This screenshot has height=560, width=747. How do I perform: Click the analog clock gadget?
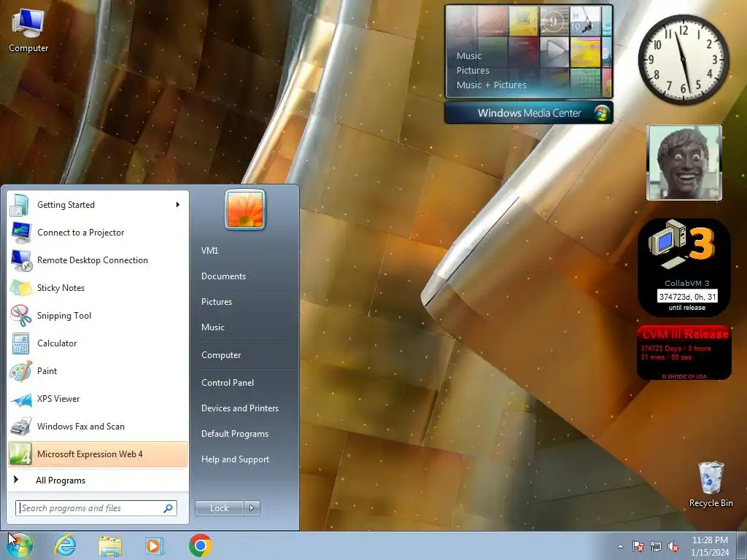[683, 60]
